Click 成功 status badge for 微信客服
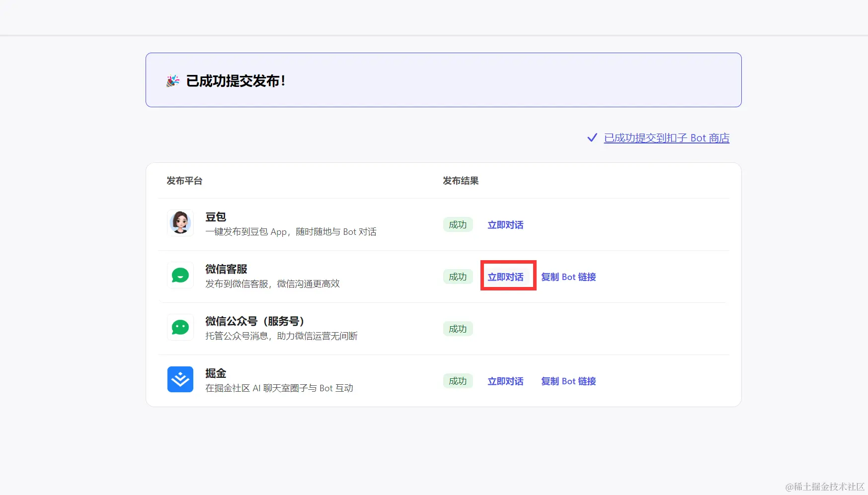The image size is (868, 495). (458, 277)
